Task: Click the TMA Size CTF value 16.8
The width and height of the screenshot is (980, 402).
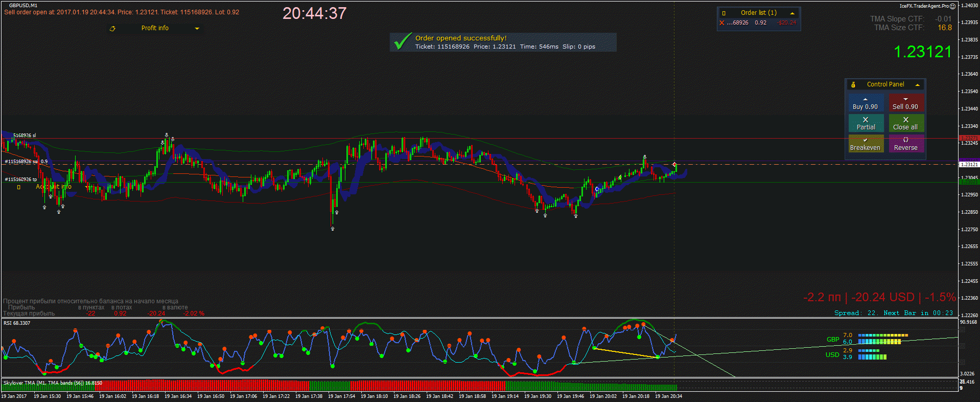Action: [945, 28]
